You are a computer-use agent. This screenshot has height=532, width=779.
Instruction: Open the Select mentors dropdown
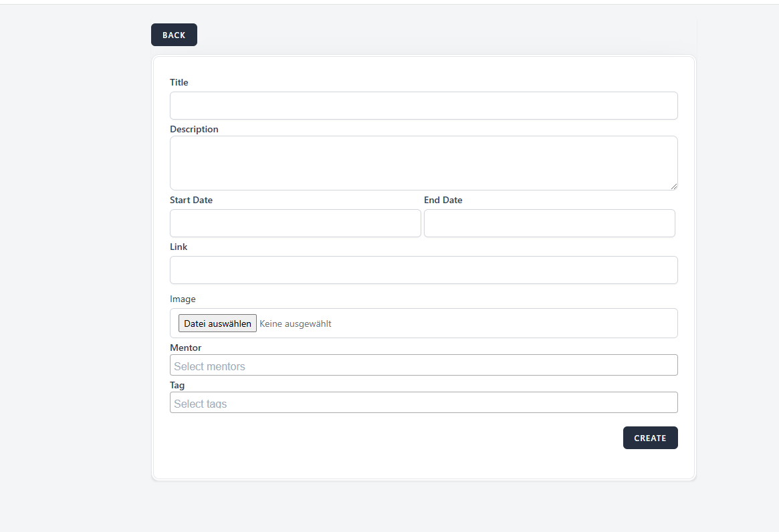[x=423, y=366]
